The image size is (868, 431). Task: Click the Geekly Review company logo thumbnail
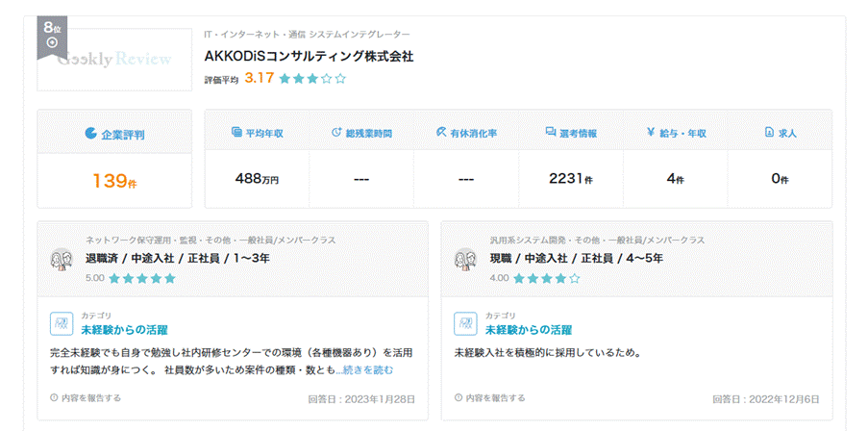pyautogui.click(x=113, y=60)
